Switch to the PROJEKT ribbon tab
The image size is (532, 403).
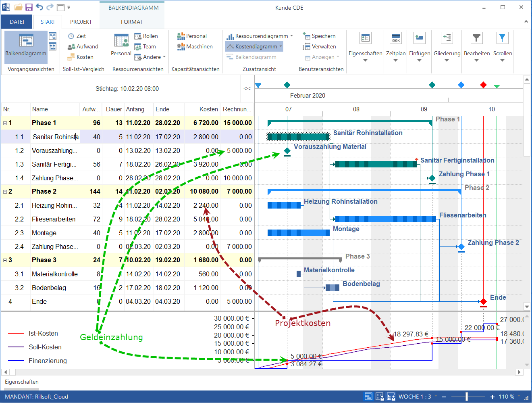[81, 22]
